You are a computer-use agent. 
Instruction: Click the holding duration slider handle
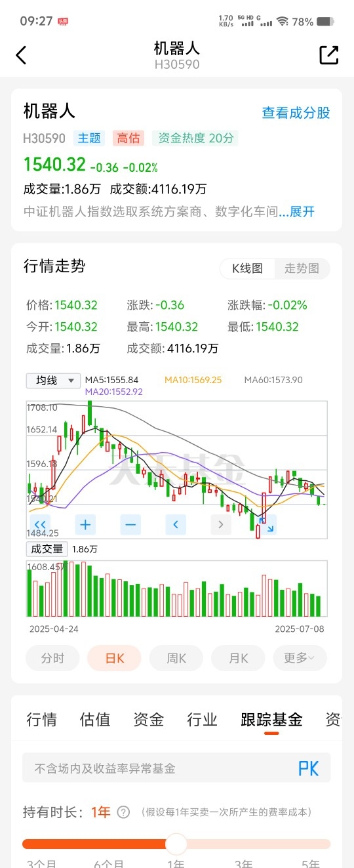pyautogui.click(x=176, y=844)
